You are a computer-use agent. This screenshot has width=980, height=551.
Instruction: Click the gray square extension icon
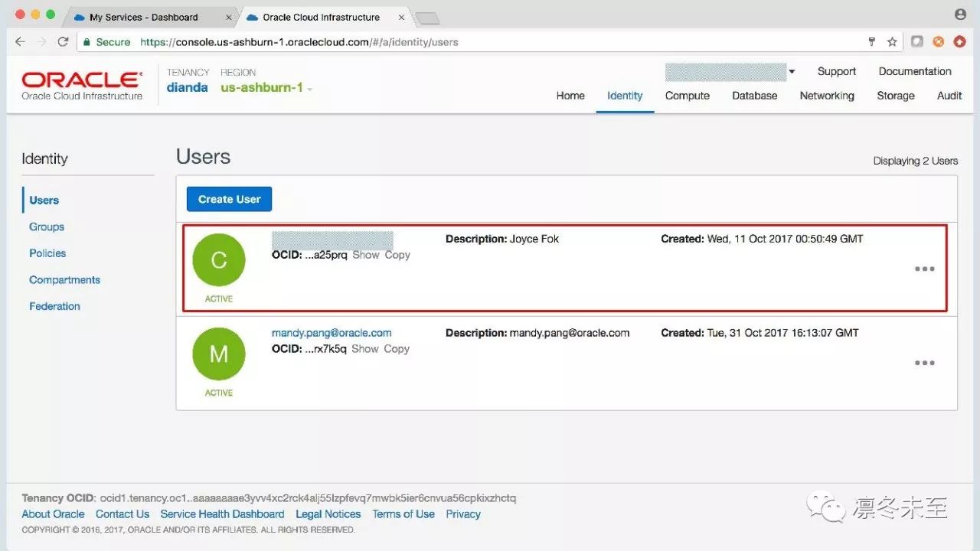coord(917,42)
